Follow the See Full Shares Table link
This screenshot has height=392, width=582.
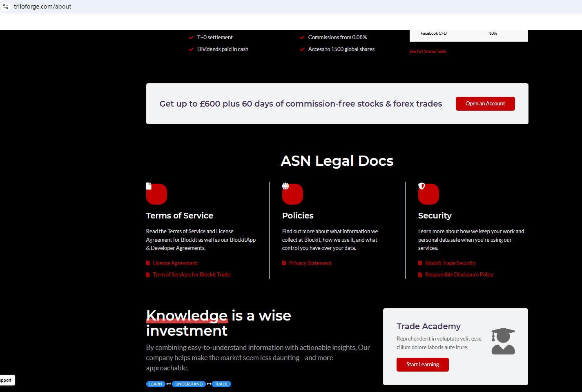point(428,51)
